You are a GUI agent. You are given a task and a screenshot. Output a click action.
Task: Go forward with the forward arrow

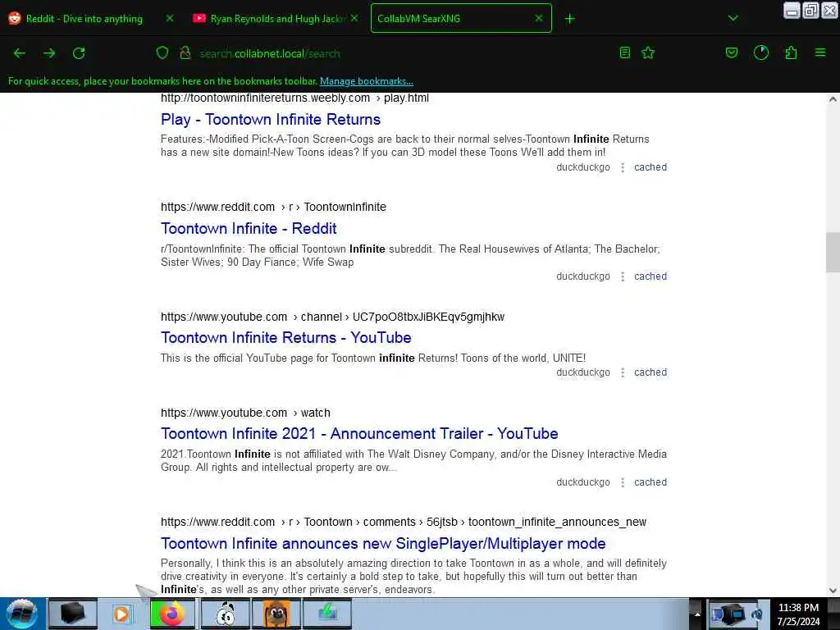[49, 53]
